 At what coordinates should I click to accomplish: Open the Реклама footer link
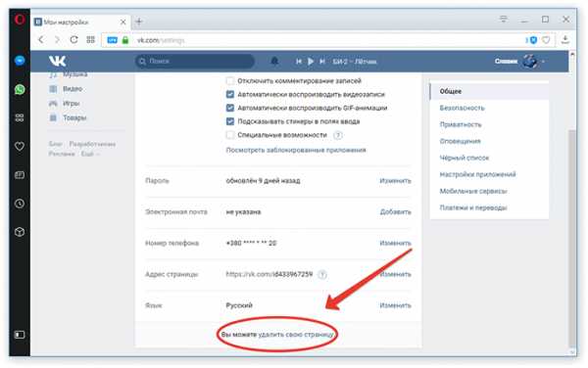click(62, 154)
